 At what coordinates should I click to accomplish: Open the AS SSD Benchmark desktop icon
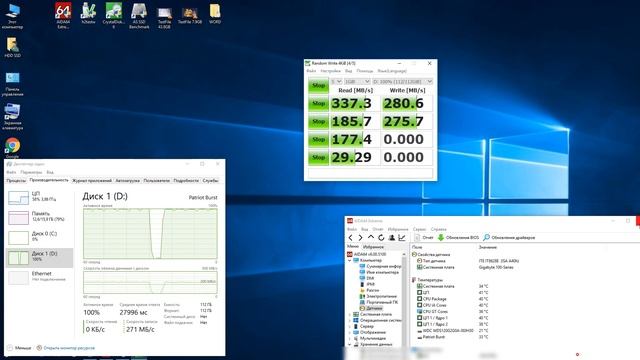tap(139, 15)
